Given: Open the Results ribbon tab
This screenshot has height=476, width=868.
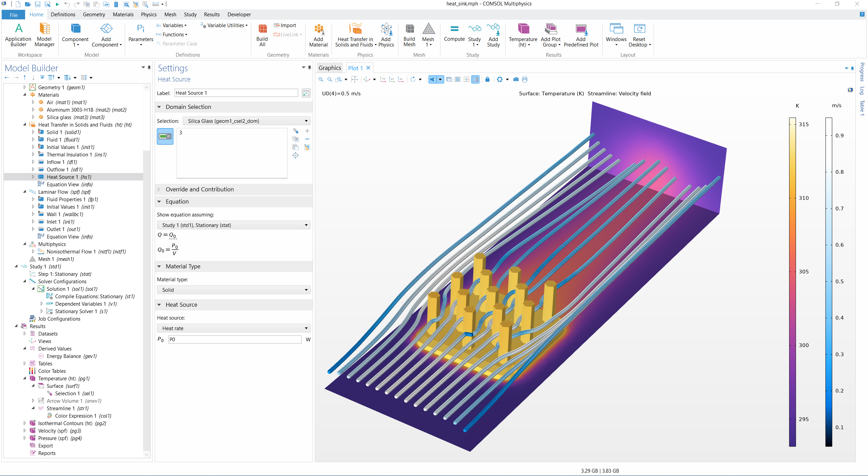Looking at the screenshot, I should [x=212, y=15].
